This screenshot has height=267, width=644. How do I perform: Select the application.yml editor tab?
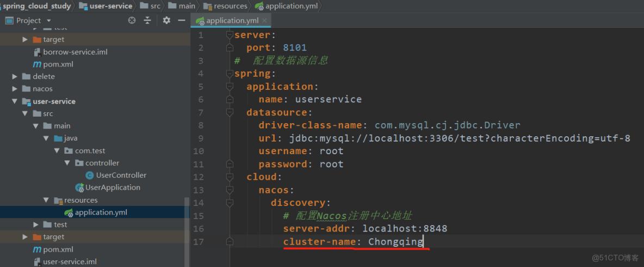(x=231, y=21)
